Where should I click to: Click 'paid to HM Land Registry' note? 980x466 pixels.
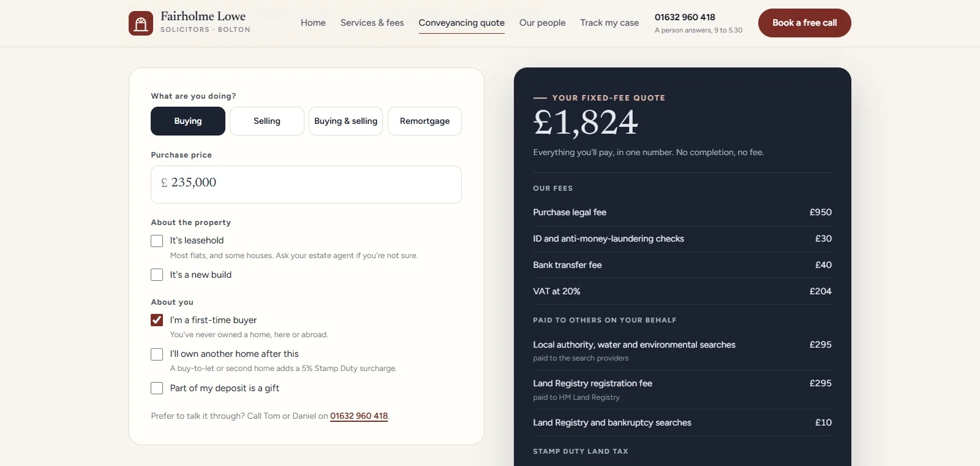[x=576, y=397]
